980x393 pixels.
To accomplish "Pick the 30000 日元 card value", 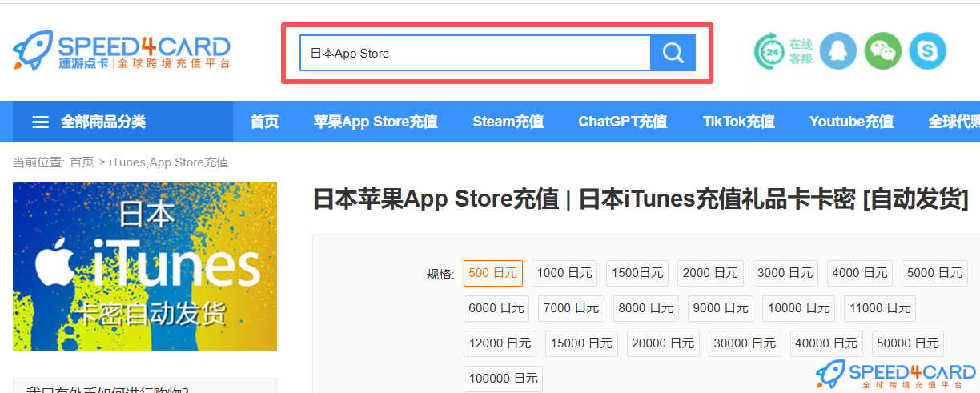I will (745, 343).
